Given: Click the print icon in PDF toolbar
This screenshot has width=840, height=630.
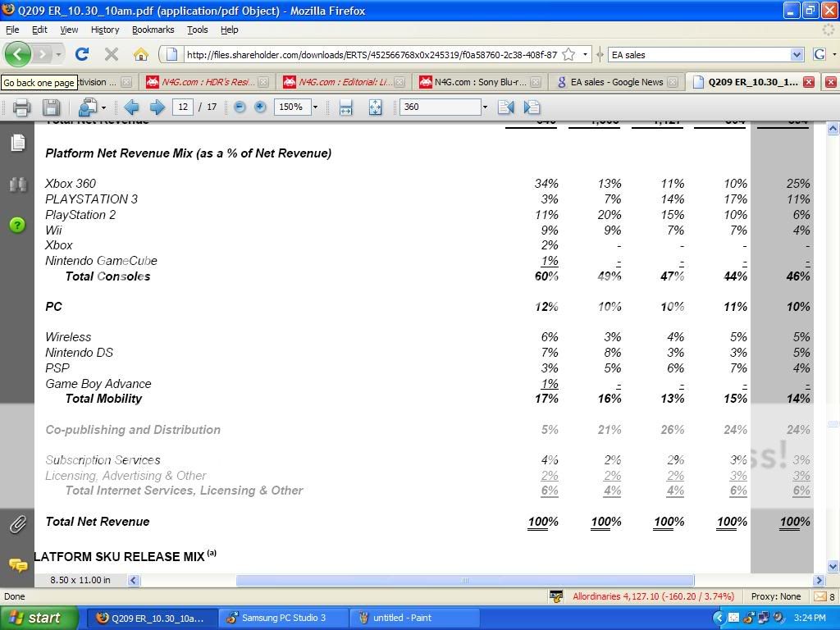Looking at the screenshot, I should pos(22,107).
